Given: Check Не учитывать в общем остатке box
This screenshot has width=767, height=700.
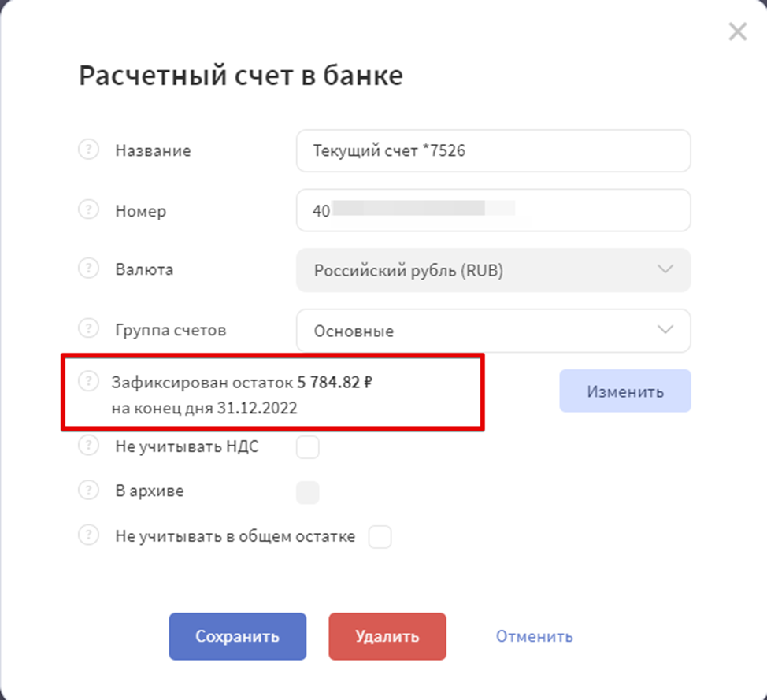Looking at the screenshot, I should pyautogui.click(x=380, y=537).
